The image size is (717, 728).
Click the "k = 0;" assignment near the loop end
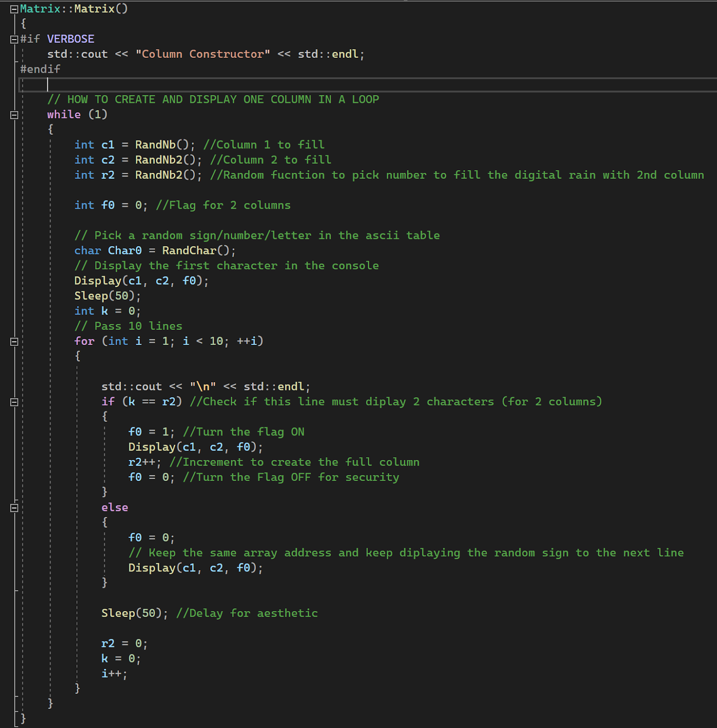tap(121, 658)
